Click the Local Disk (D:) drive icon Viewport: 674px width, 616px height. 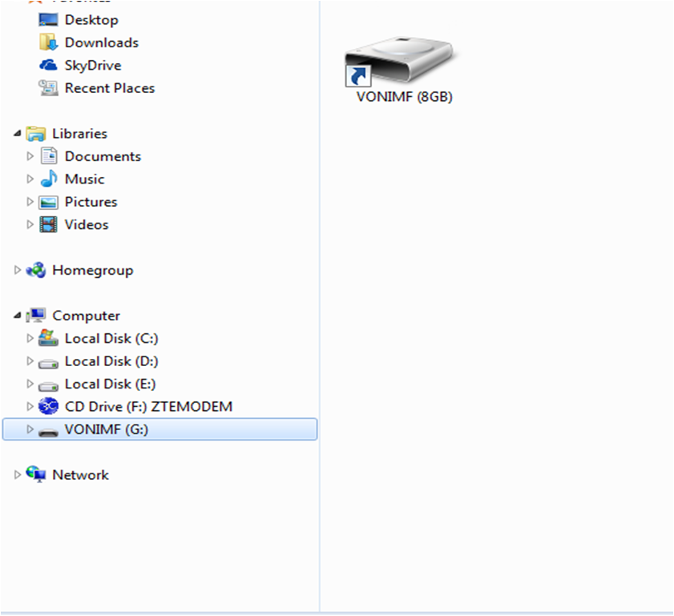48,364
